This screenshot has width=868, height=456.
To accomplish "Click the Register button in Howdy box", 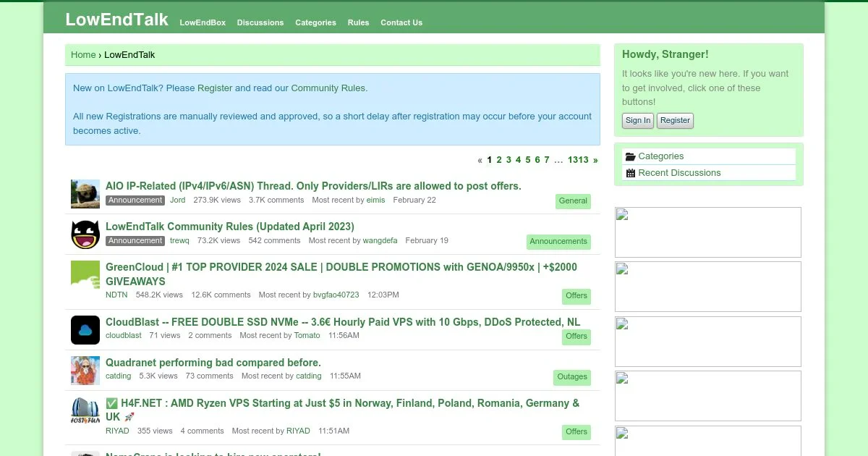I will (675, 121).
